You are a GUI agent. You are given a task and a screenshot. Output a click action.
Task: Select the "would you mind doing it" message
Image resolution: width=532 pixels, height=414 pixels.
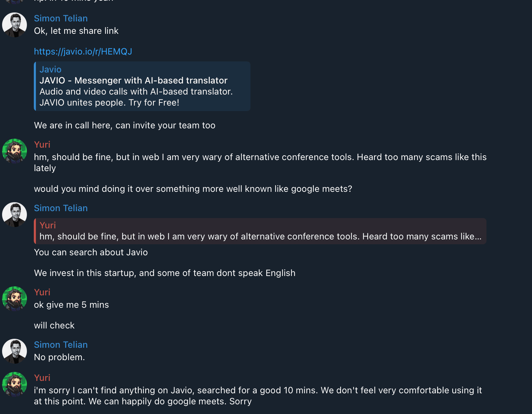point(193,189)
